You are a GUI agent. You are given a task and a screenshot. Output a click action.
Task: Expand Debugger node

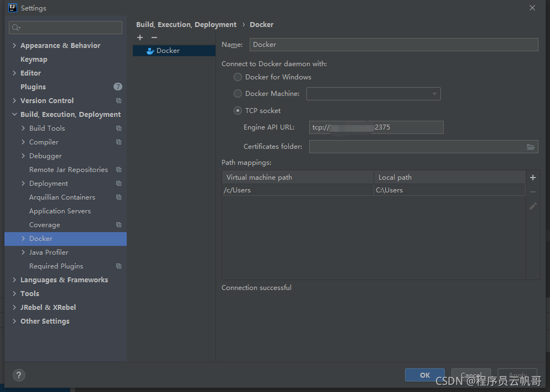tap(23, 156)
